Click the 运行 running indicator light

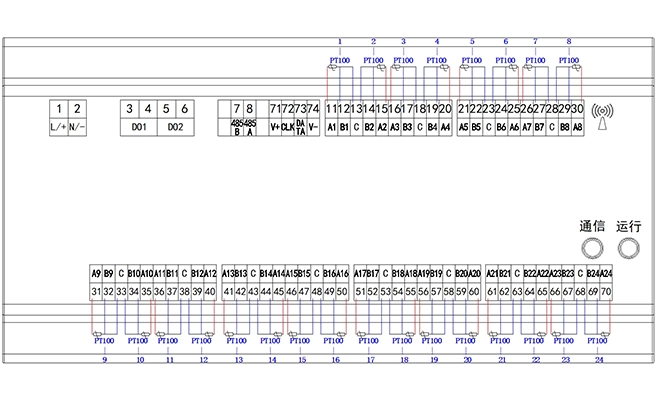tap(627, 249)
